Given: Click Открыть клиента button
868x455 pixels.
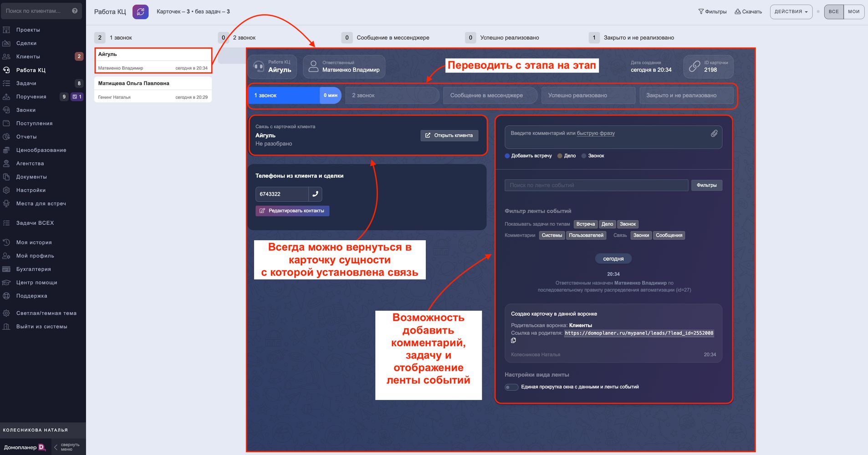Looking at the screenshot, I should 449,135.
